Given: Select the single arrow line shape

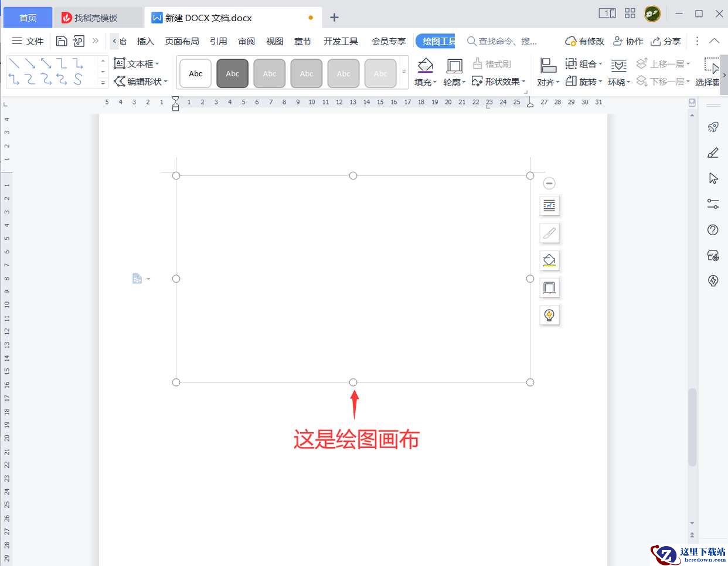Looking at the screenshot, I should (30, 63).
